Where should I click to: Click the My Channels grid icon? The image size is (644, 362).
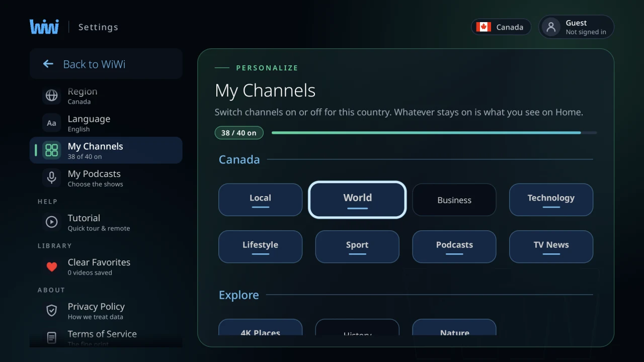[52, 150]
